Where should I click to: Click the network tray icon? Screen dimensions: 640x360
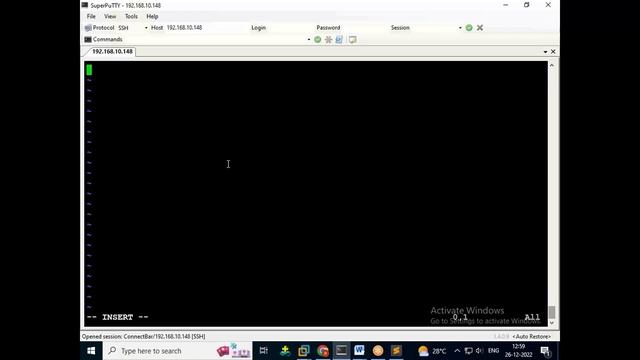[x=469, y=351]
